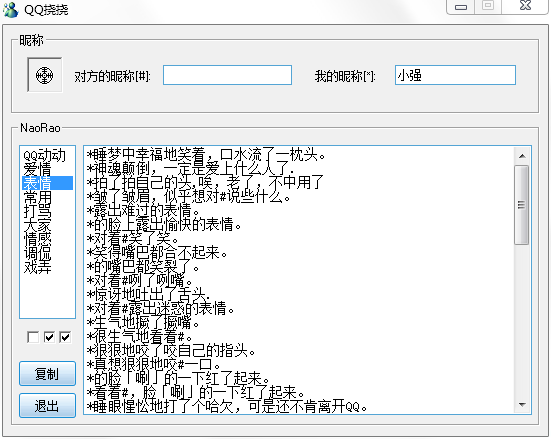This screenshot has width=551, height=439.
Task: Click the 复制 copy button
Action: click(x=47, y=374)
